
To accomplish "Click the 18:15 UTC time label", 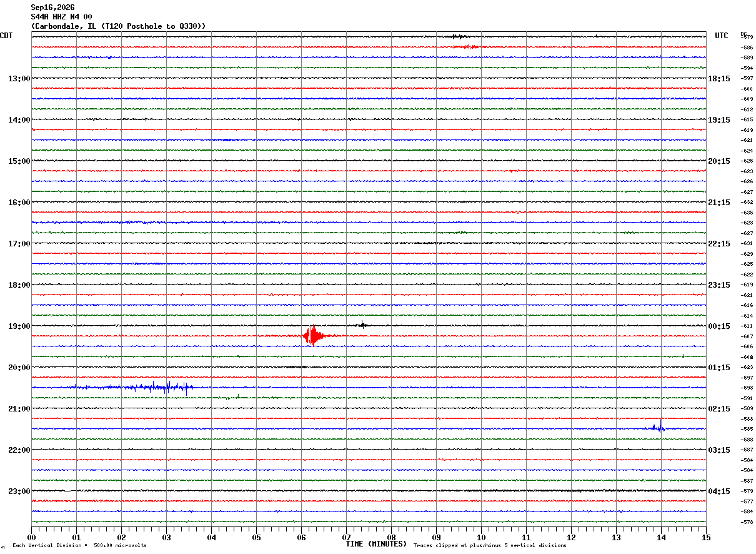I will [719, 78].
